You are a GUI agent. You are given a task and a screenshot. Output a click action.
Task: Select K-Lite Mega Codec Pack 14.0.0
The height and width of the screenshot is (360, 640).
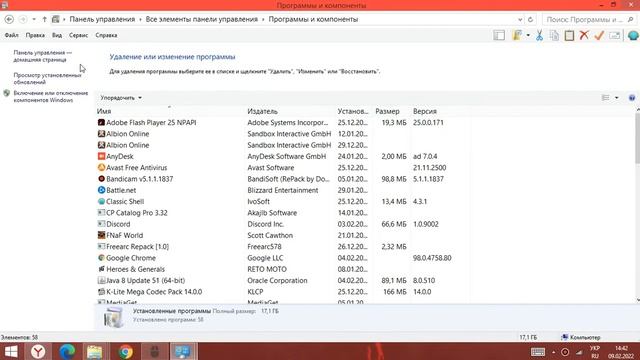tap(154, 292)
